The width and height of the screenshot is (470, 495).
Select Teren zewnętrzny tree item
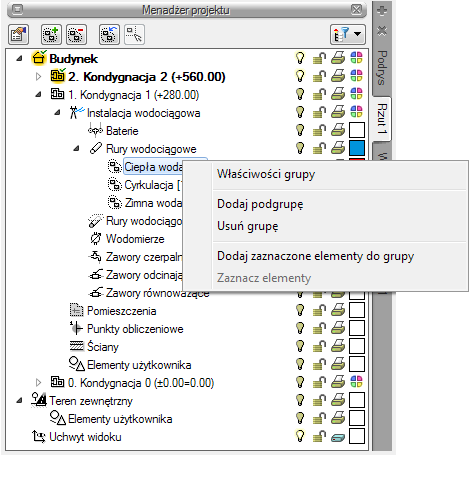(91, 401)
